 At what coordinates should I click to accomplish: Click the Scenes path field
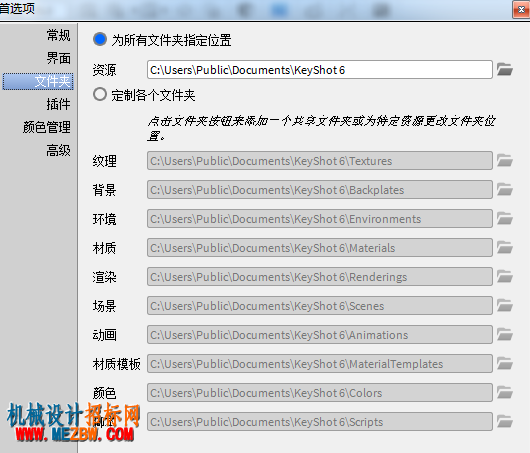(320, 306)
